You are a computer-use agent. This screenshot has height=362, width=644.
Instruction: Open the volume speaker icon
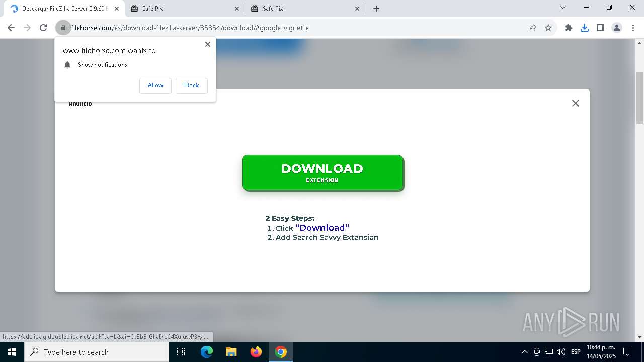coord(561,352)
